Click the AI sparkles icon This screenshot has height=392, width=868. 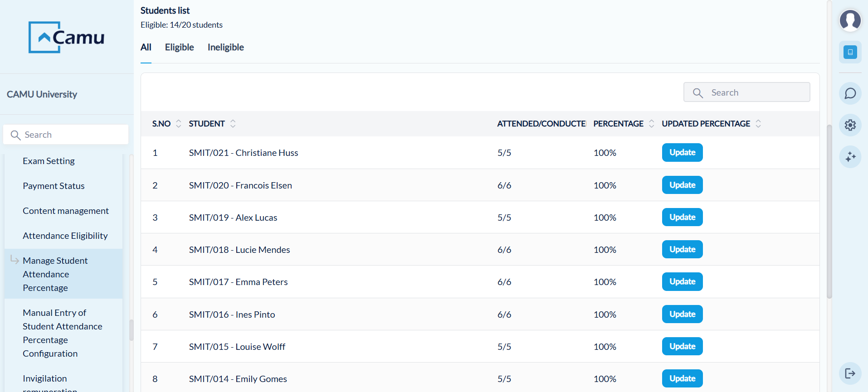(850, 157)
